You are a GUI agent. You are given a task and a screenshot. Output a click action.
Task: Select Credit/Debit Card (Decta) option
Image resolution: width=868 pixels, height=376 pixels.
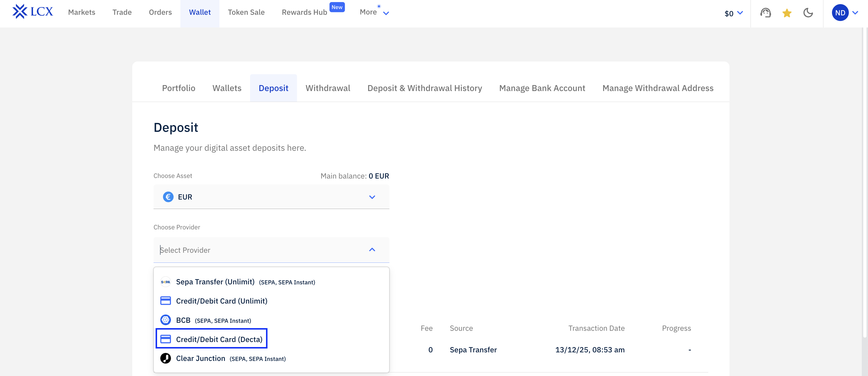[x=219, y=339]
